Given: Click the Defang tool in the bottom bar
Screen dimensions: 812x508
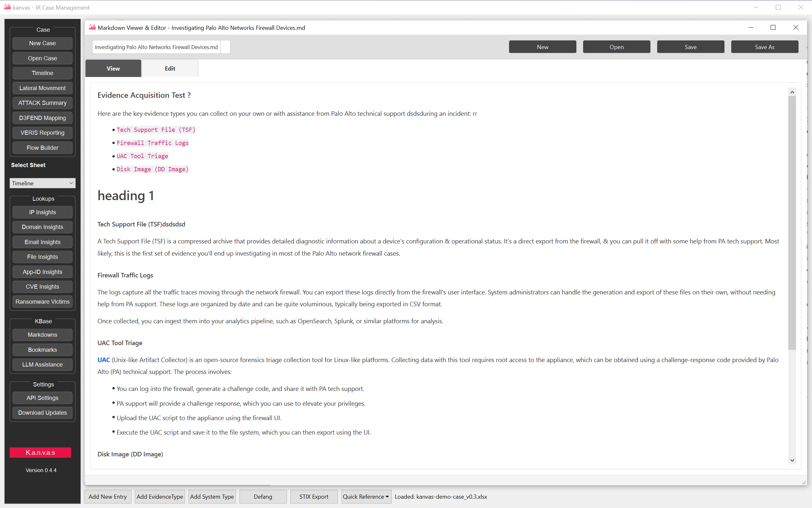Looking at the screenshot, I should pyautogui.click(x=263, y=496).
